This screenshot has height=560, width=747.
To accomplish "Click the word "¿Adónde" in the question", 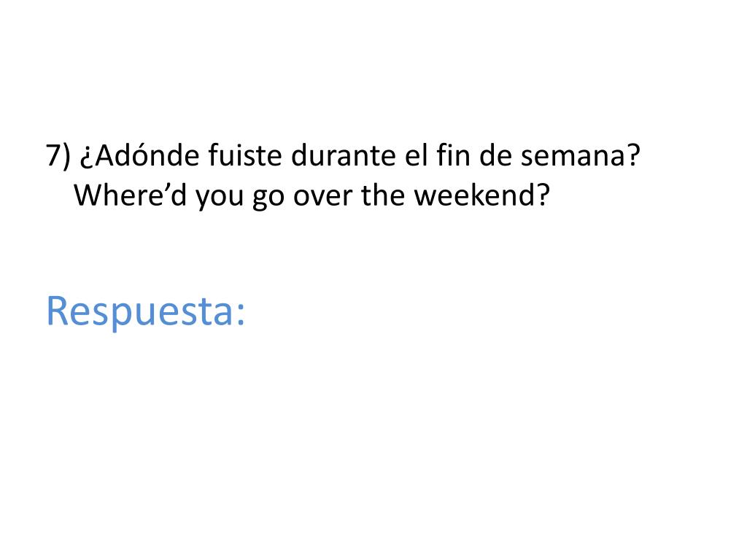I will (139, 155).
